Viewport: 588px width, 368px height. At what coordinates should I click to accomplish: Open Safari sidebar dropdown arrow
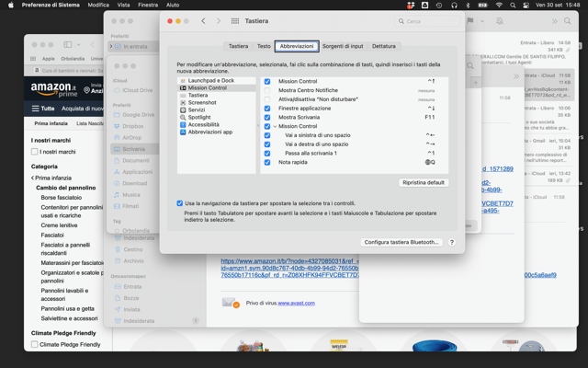[x=78, y=45]
